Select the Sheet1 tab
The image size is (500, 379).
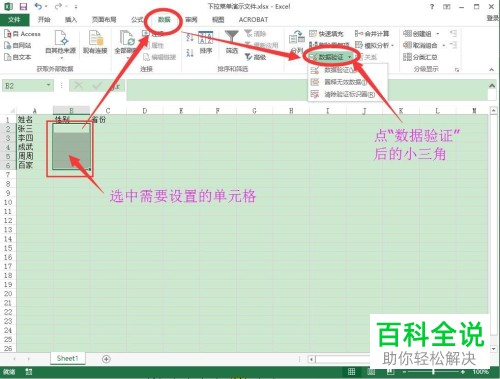point(67,359)
